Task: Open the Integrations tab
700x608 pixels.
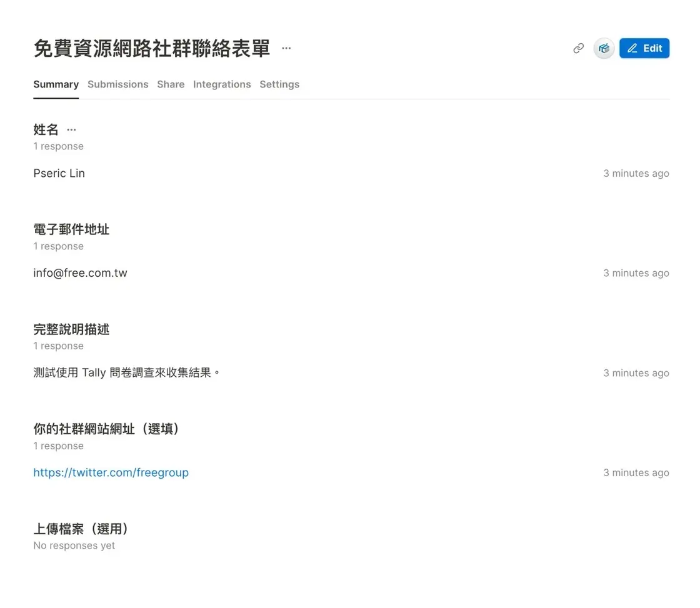Action: pyautogui.click(x=222, y=84)
